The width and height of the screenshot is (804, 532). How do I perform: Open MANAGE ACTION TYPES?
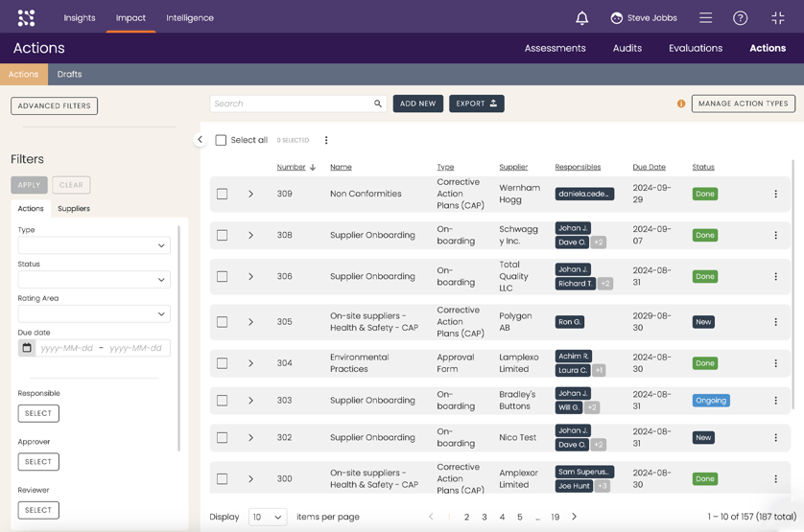(743, 104)
